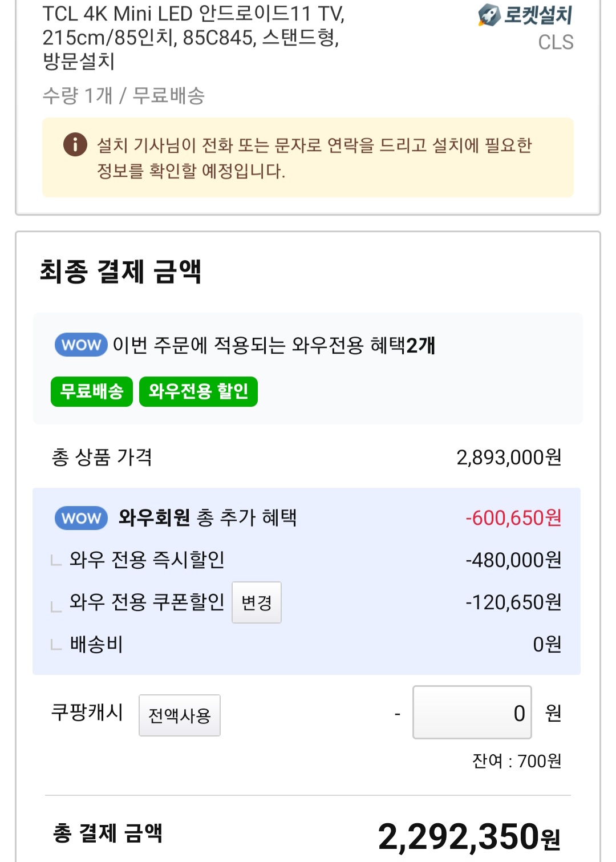Image resolution: width=616 pixels, height=862 pixels.
Task: Click the CLS label under rocket install
Action: coord(556,42)
